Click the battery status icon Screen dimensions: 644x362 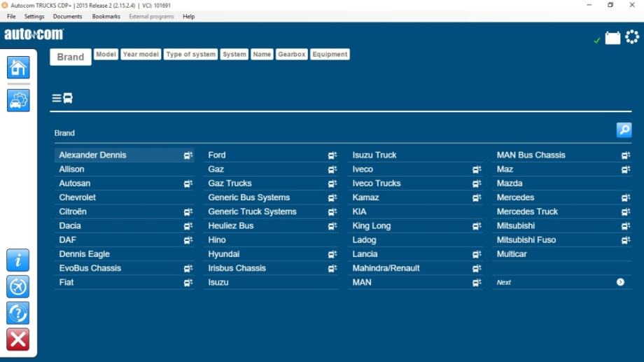click(612, 39)
